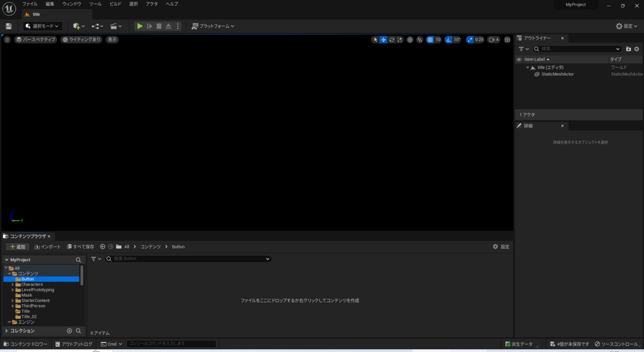Image resolution: width=644 pixels, height=352 pixels.
Task: Select StaticMeshActor in the Outliner
Action: (557, 74)
